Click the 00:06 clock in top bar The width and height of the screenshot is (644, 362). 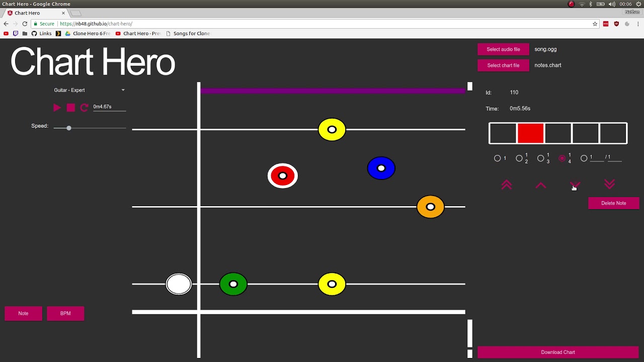pyautogui.click(x=626, y=4)
